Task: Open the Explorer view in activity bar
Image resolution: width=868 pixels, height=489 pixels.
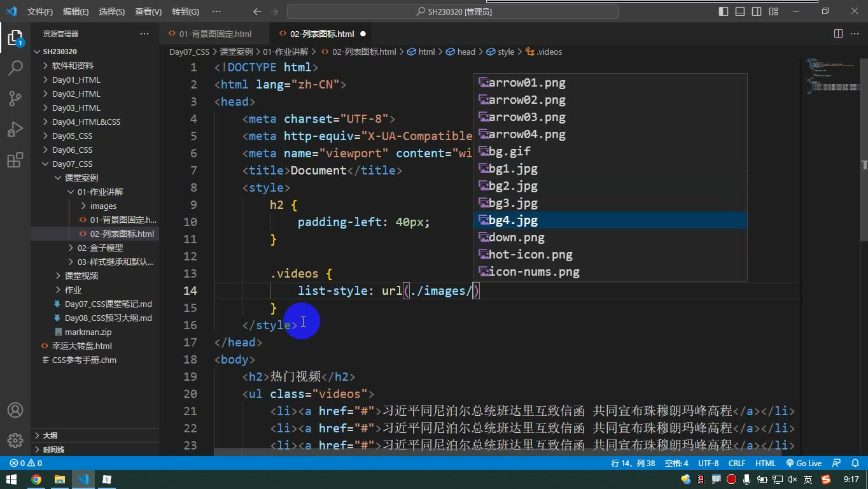Action: click(15, 37)
